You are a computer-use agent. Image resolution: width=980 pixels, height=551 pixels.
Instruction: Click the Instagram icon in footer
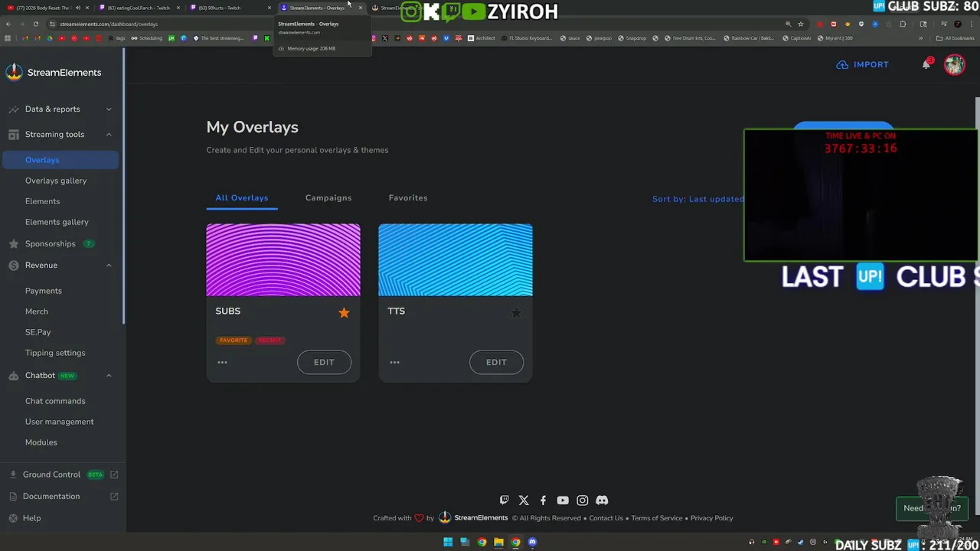tap(582, 500)
